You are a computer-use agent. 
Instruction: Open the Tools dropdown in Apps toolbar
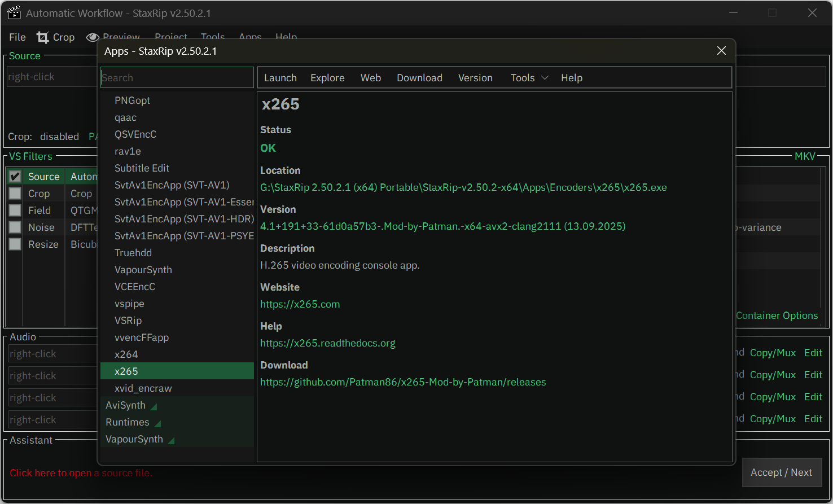pyautogui.click(x=529, y=78)
